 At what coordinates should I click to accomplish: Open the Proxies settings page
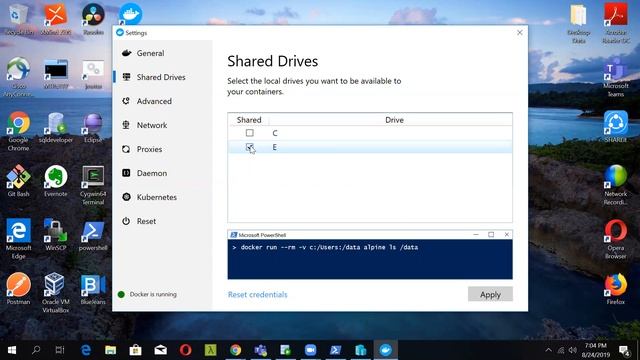(x=149, y=149)
